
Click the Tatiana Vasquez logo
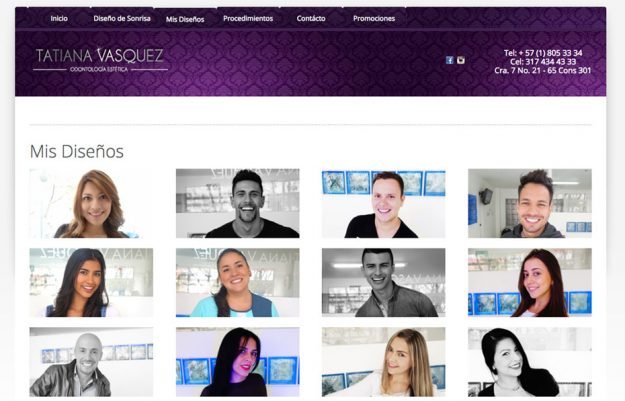click(100, 60)
